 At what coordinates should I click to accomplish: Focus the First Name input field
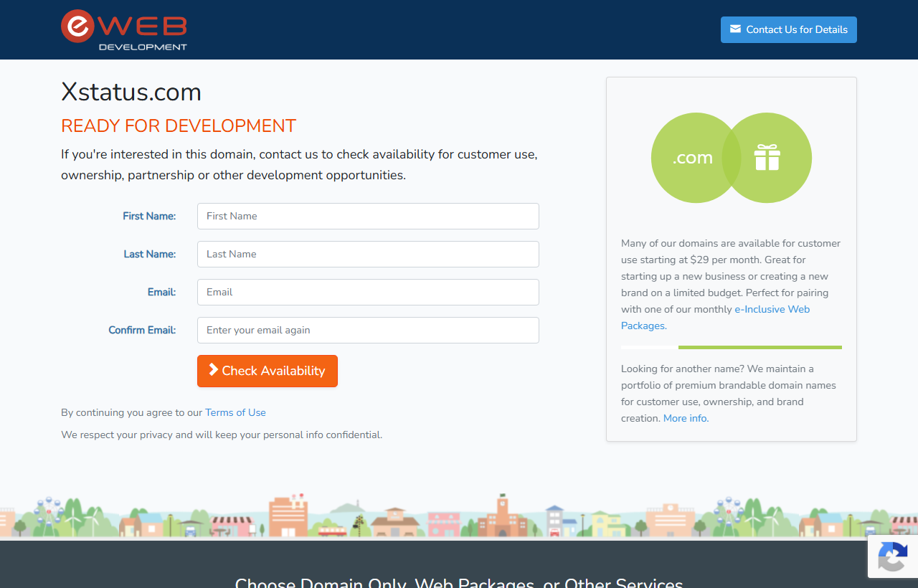click(368, 216)
